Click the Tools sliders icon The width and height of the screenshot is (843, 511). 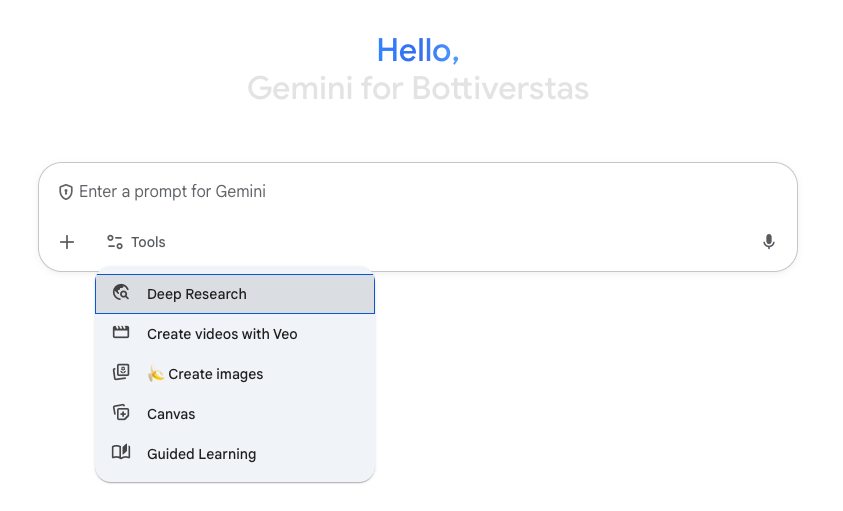[115, 242]
